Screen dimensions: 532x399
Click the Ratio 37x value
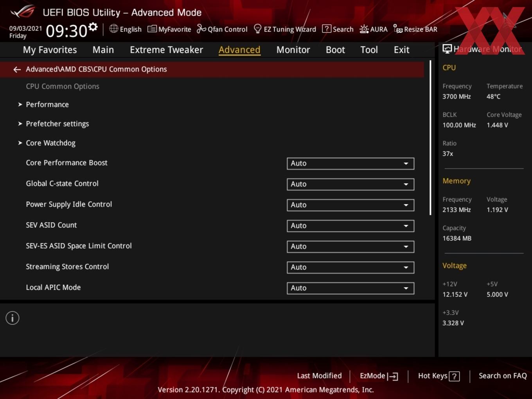tap(448, 154)
